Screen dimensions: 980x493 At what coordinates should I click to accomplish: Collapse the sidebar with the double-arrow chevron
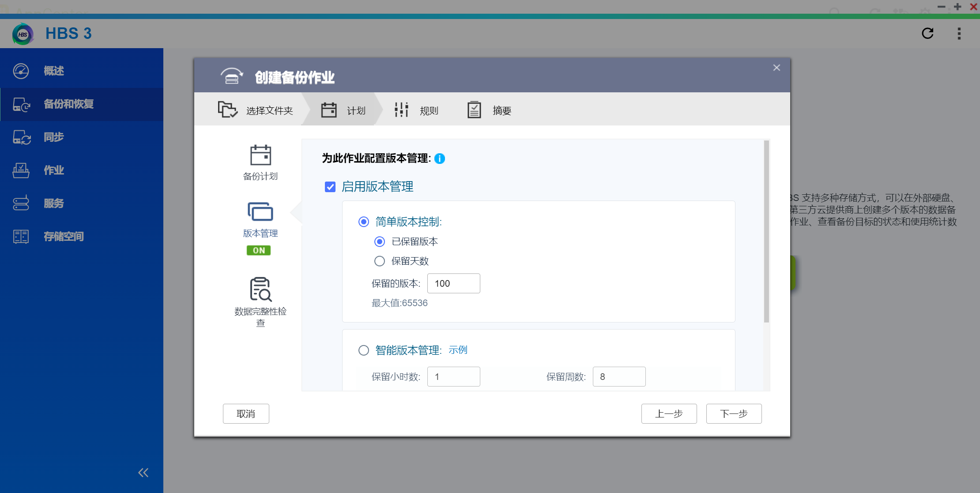tap(143, 472)
